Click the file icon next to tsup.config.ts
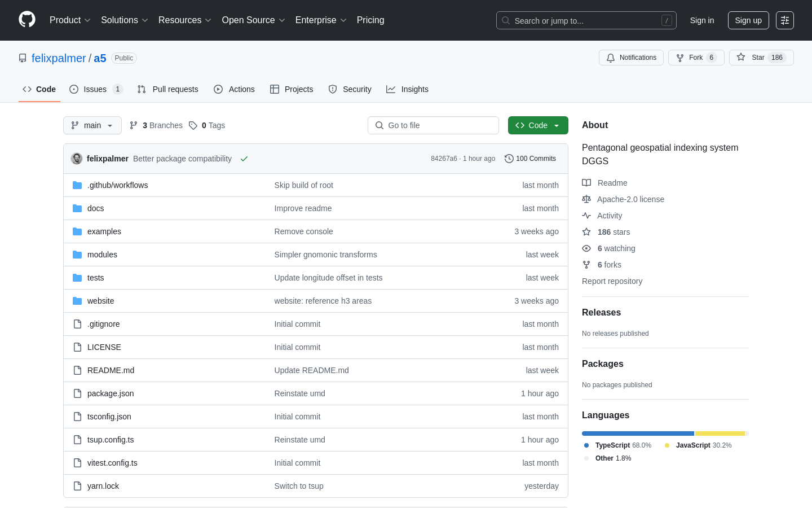812x508 pixels. [77, 440]
